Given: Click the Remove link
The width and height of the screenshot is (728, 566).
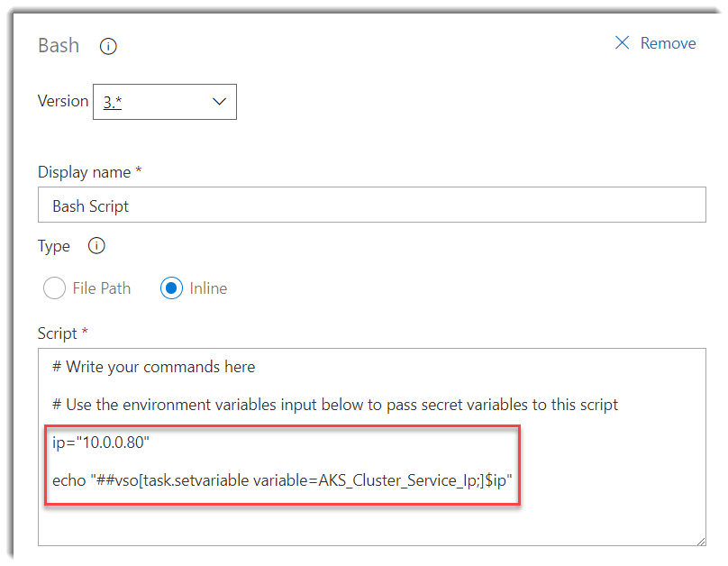Looking at the screenshot, I should (x=667, y=42).
